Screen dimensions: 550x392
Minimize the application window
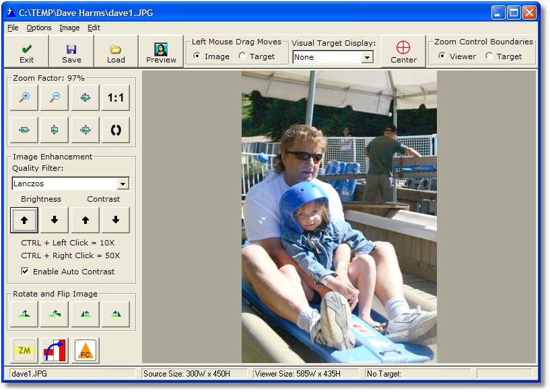tap(498, 13)
